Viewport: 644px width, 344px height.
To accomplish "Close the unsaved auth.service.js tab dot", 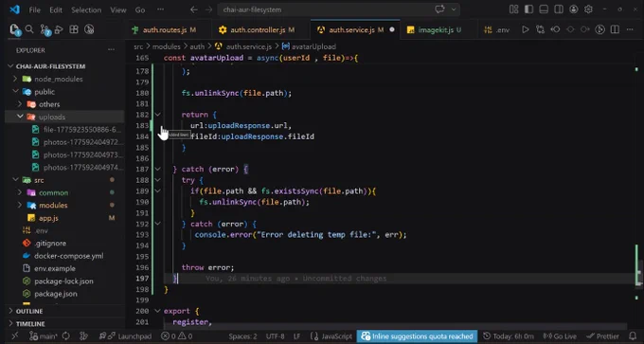I will click(x=392, y=29).
